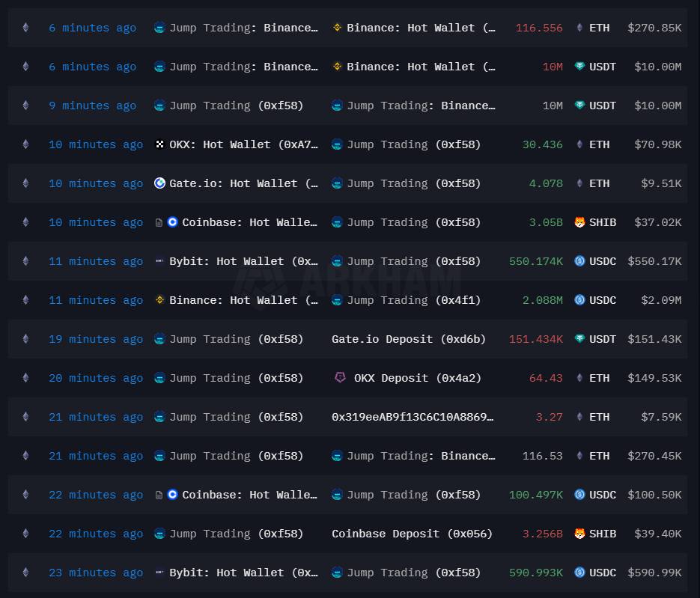Select the $7.59K value
Screen dimensions: 700x598
[x=661, y=417]
